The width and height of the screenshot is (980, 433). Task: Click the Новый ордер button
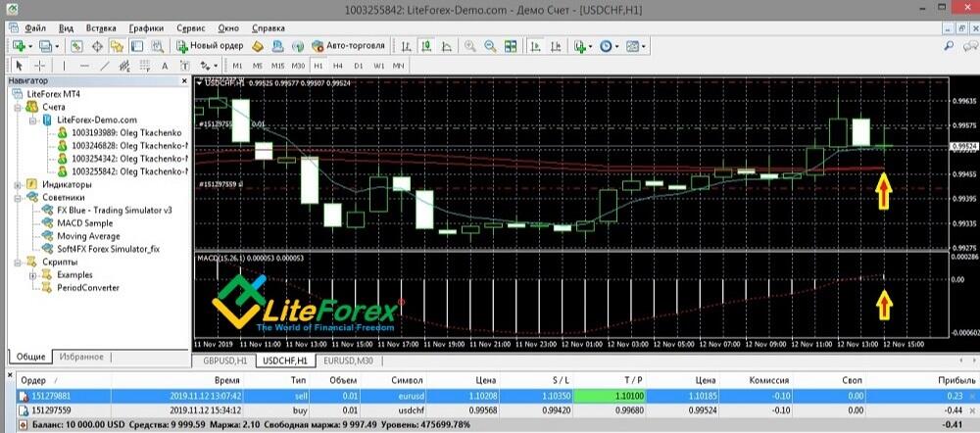coord(210,46)
